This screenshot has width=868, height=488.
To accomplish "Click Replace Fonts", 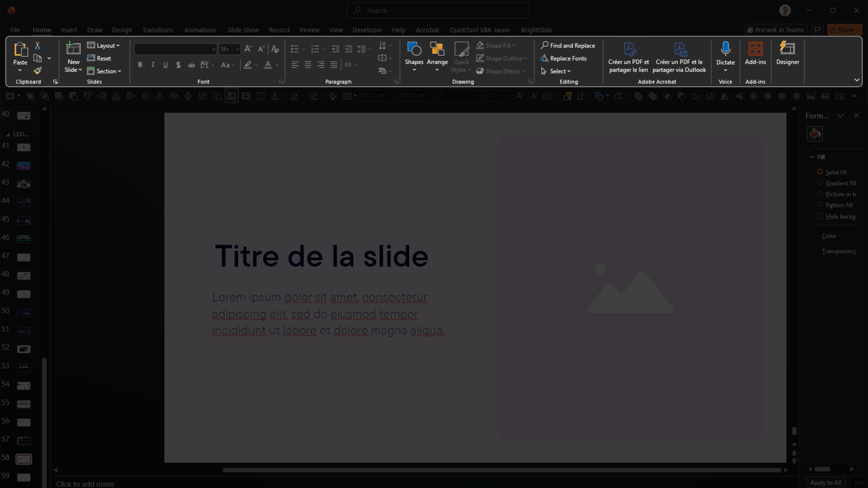I will pyautogui.click(x=563, y=58).
